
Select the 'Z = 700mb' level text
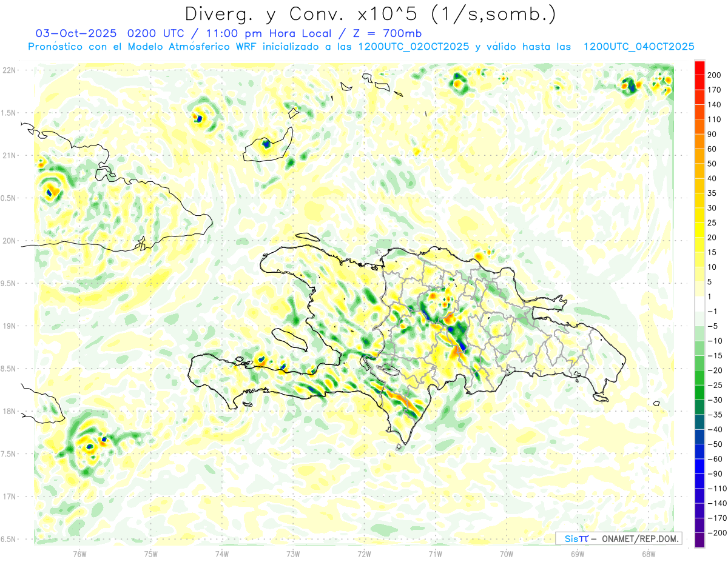coord(386,33)
